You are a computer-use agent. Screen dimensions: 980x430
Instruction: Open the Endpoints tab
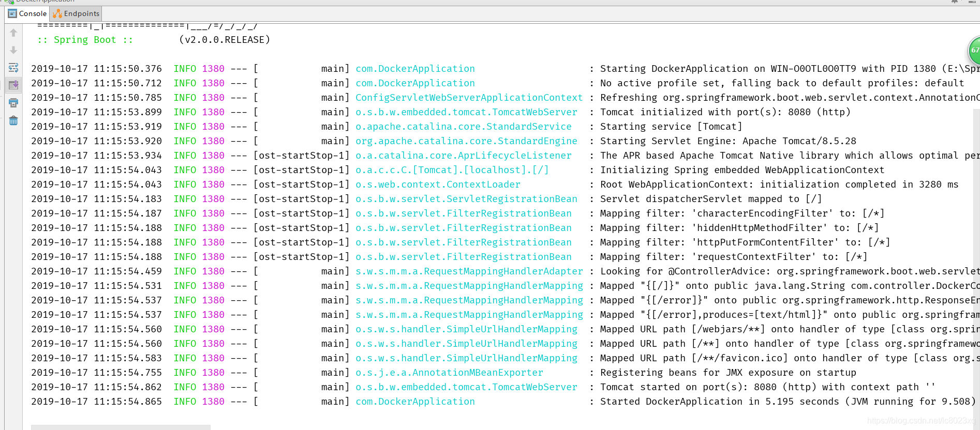(76, 13)
